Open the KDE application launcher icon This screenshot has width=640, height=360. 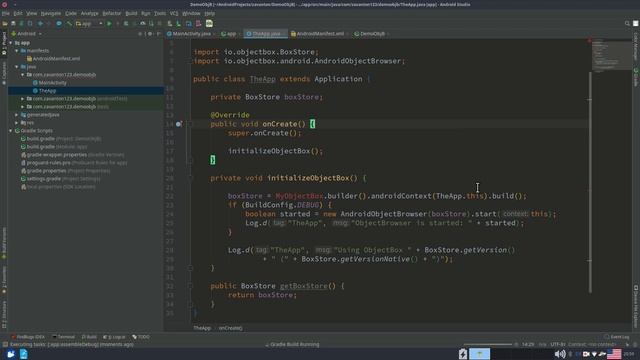click(x=11, y=354)
